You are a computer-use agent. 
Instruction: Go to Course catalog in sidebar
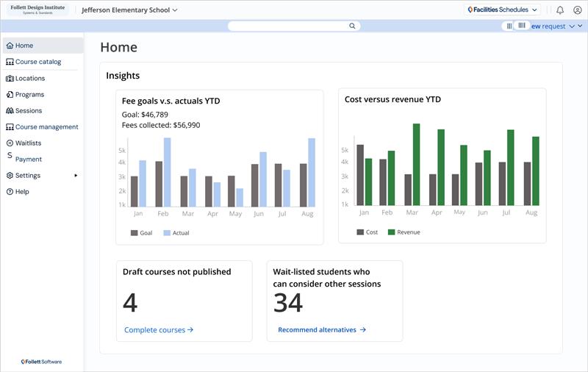(x=38, y=62)
